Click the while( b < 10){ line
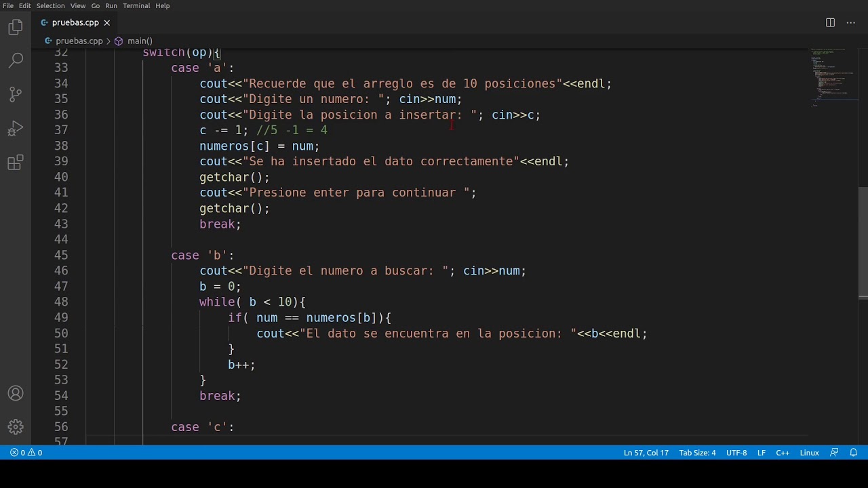The image size is (868, 488). click(252, 302)
